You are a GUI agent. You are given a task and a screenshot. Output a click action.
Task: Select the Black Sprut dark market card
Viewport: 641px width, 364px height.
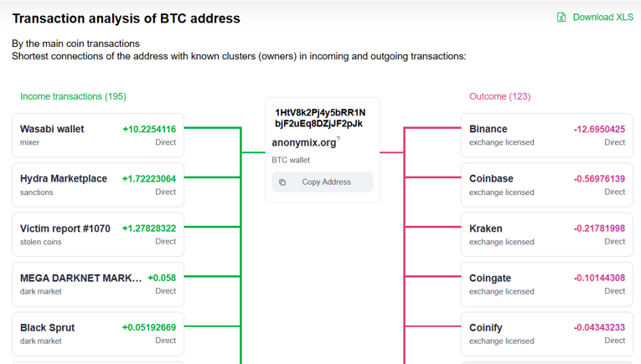tap(98, 334)
